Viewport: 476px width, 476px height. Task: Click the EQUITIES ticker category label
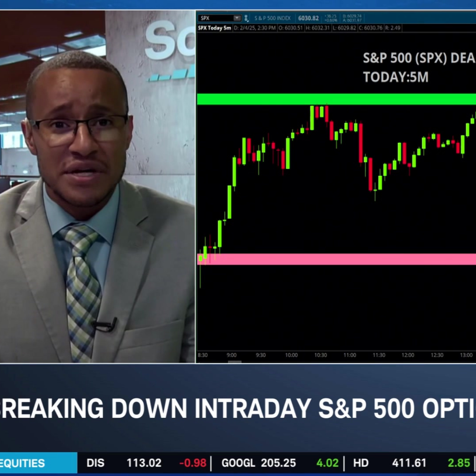point(22,463)
